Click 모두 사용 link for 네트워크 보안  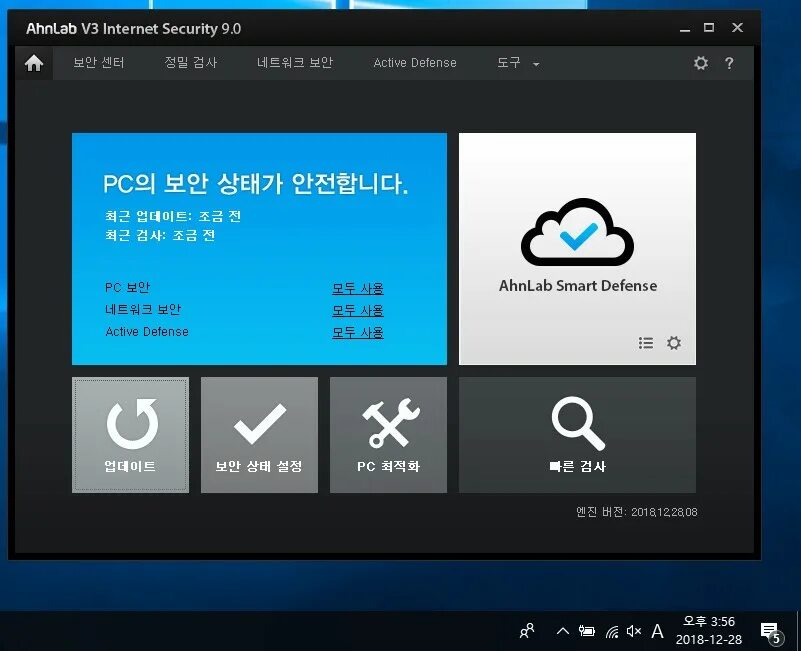(x=358, y=311)
